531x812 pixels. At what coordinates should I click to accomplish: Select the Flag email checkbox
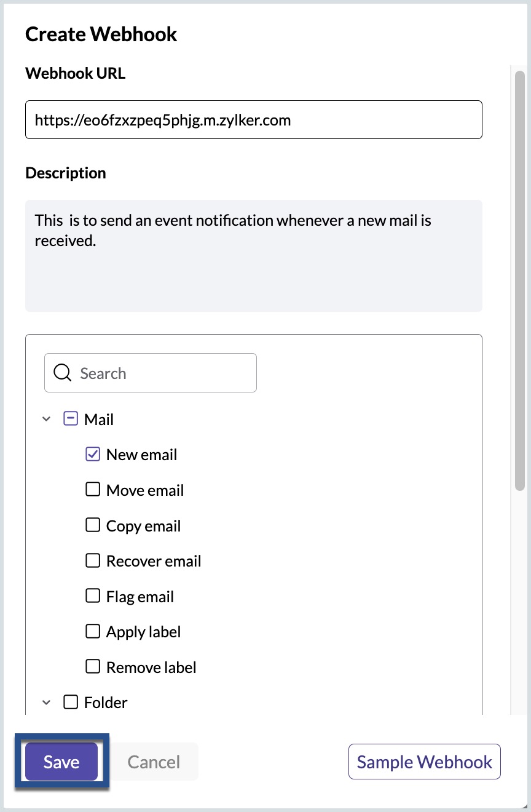[x=93, y=596]
